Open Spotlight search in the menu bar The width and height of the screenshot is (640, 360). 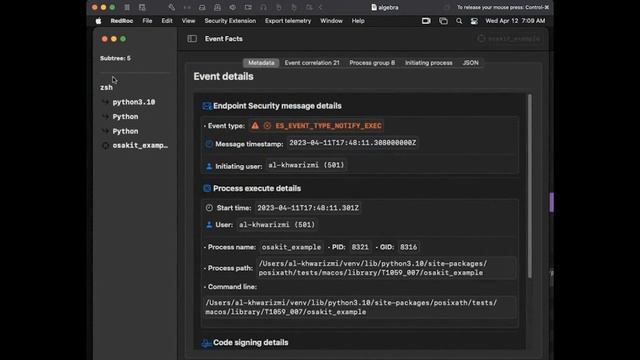[x=459, y=21]
